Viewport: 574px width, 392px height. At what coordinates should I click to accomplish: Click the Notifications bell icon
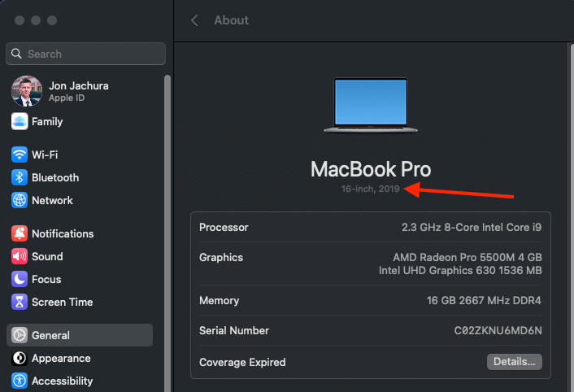pyautogui.click(x=20, y=233)
